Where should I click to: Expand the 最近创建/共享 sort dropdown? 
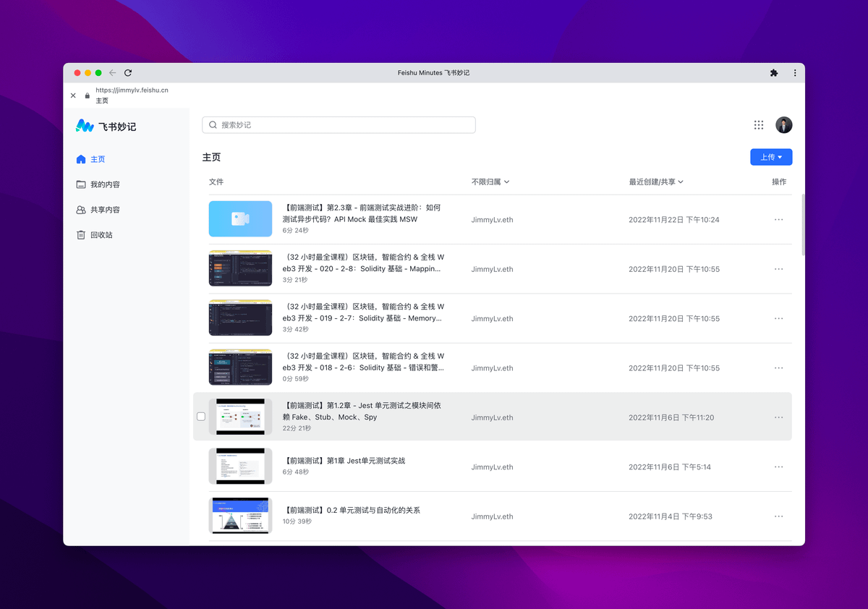point(656,182)
